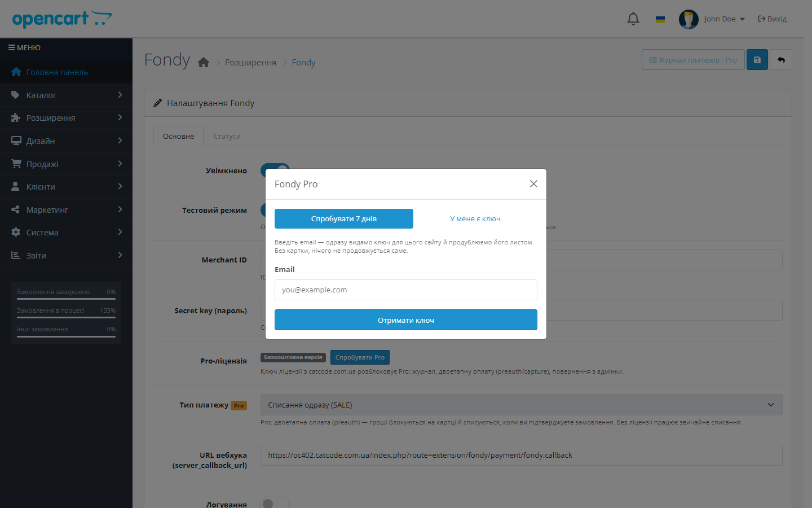Click Отримати ключ button

click(406, 320)
